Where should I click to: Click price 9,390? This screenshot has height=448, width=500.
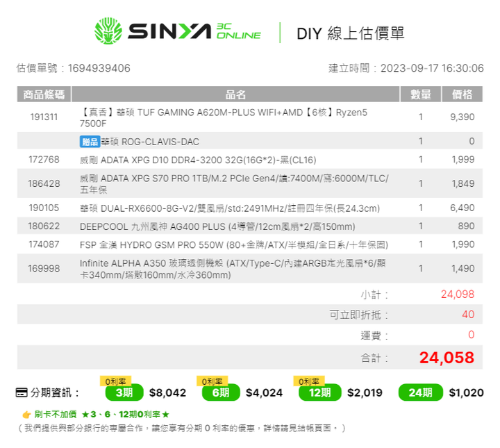(x=462, y=117)
